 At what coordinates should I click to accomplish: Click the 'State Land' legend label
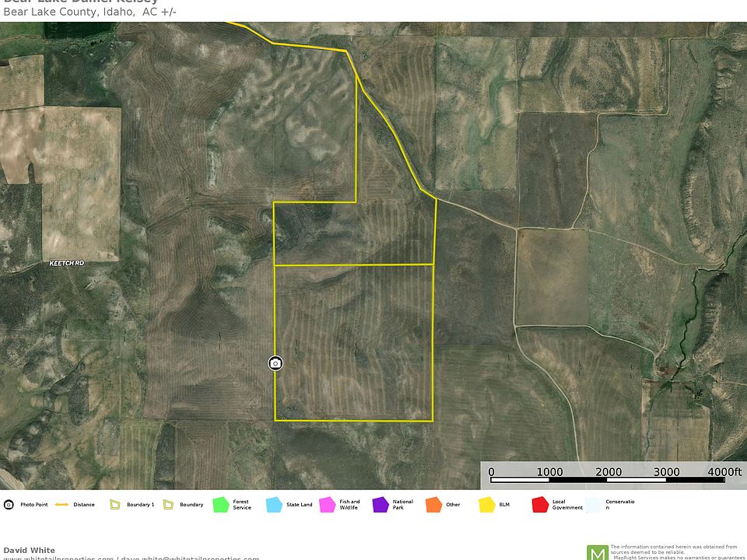[x=299, y=505]
